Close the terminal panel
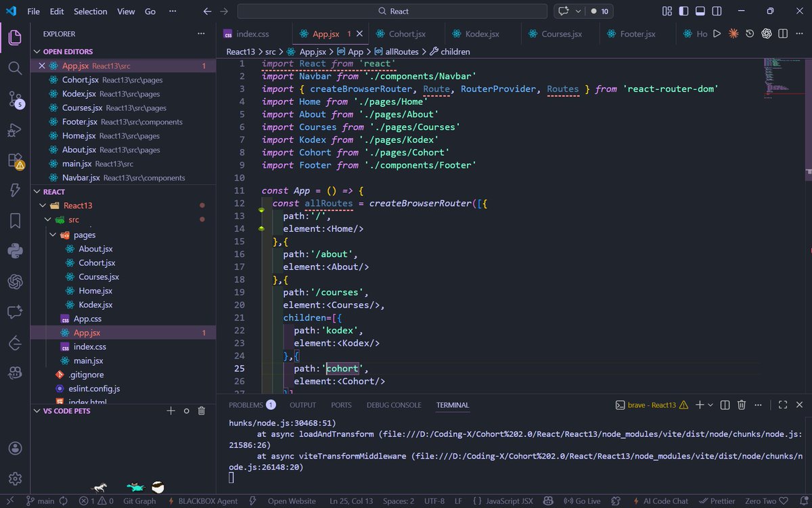This screenshot has width=812, height=508. 799,405
